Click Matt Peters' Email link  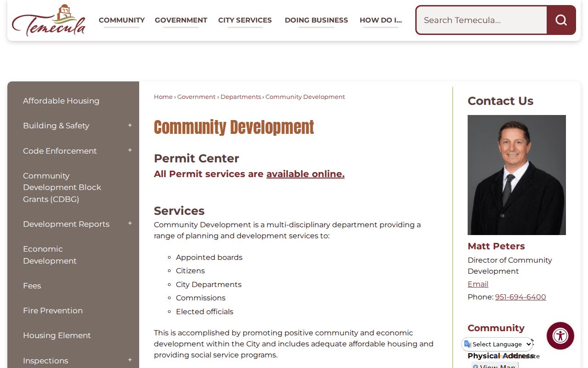(478, 284)
